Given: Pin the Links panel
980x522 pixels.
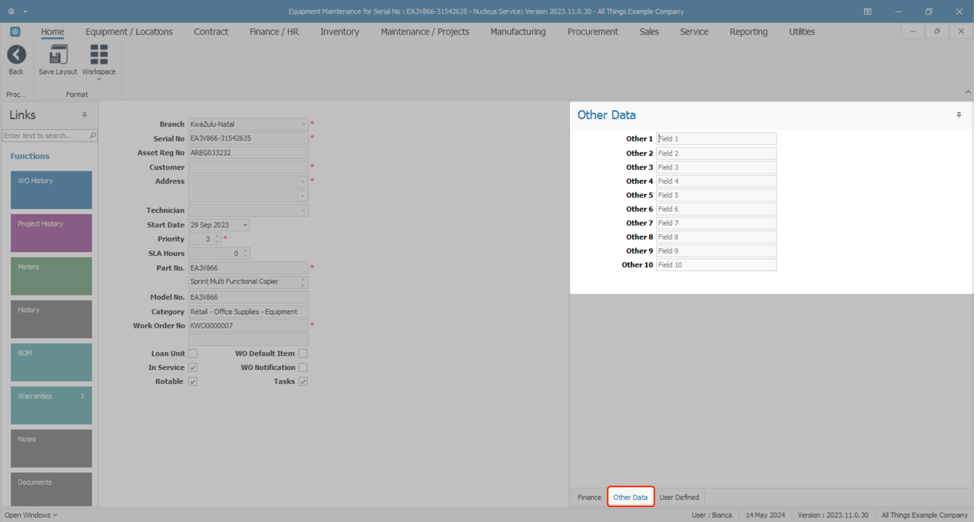Looking at the screenshot, I should tap(85, 115).
